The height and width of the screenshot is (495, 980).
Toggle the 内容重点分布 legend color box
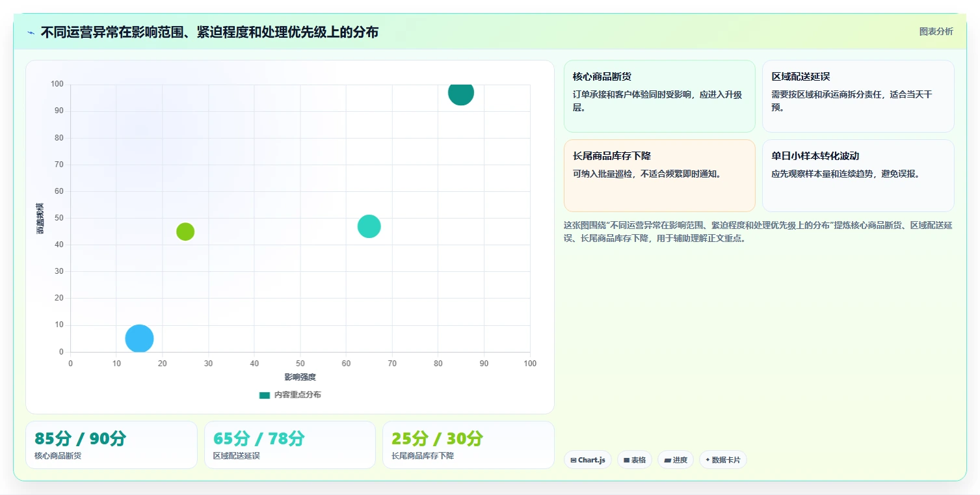coord(264,395)
